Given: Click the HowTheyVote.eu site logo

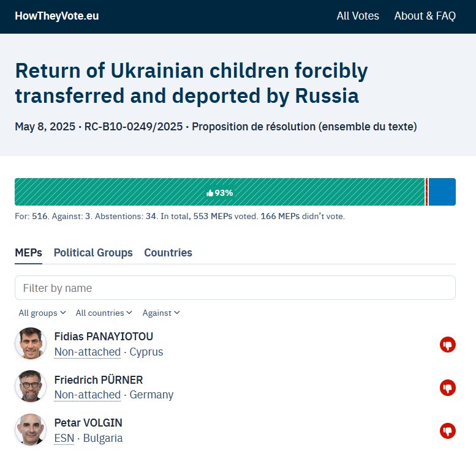Looking at the screenshot, I should point(56,16).
